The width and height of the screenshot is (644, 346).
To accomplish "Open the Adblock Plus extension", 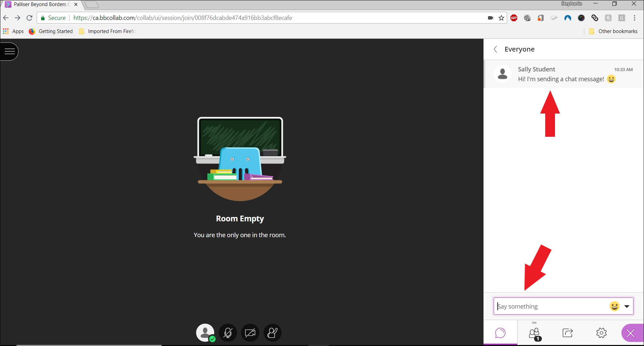I will [x=514, y=18].
